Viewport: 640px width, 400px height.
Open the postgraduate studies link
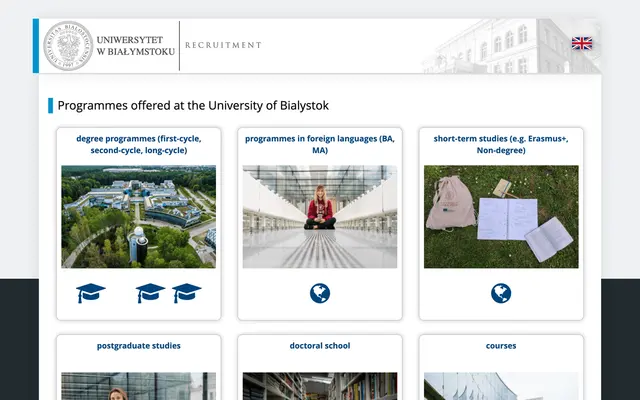pyautogui.click(x=139, y=346)
